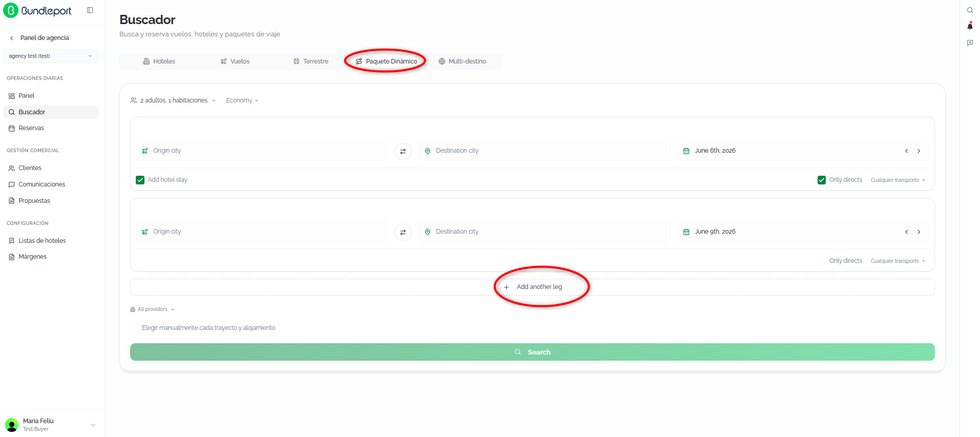Enable Elegir manualmente cada trayecto y alojamiento
Image resolution: width=980 pixels, height=437 pixels.
(x=134, y=328)
